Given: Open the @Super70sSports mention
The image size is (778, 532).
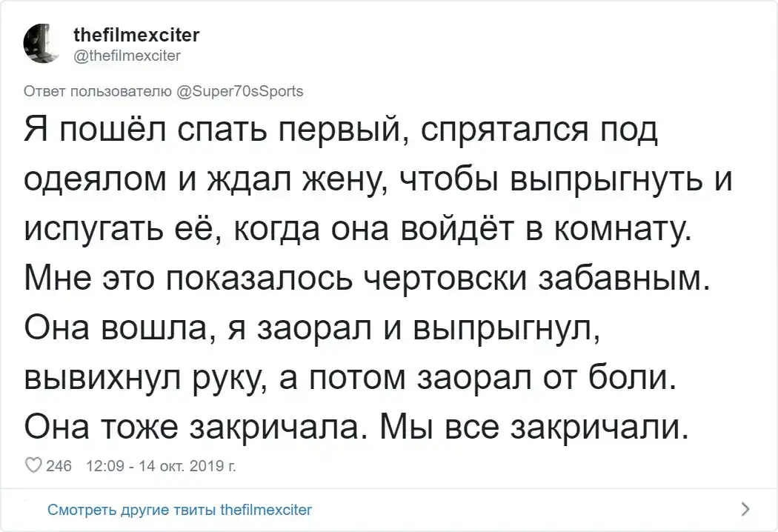Looking at the screenshot, I should point(240,92).
